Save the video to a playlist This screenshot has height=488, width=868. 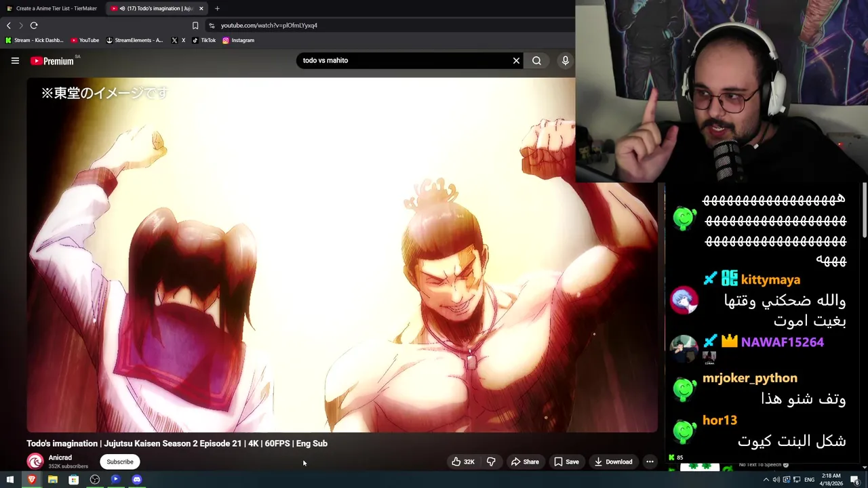point(566,462)
